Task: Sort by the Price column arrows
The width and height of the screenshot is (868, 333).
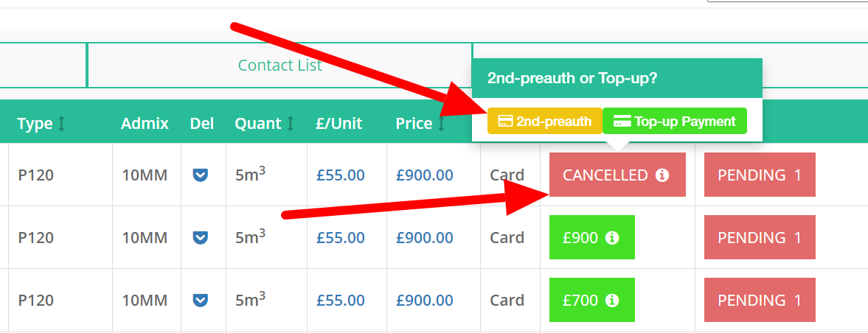Action: pyautogui.click(x=441, y=124)
